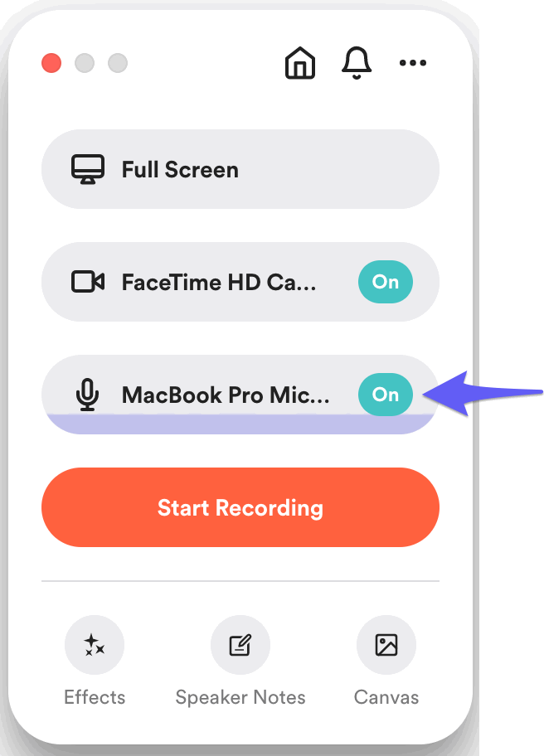This screenshot has width=544, height=756.
Task: Open the Speaker Notes pencil icon
Action: click(240, 645)
